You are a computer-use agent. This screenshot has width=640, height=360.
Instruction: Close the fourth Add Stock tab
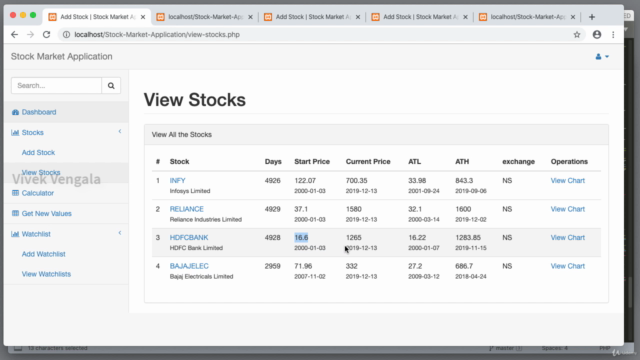coord(465,17)
